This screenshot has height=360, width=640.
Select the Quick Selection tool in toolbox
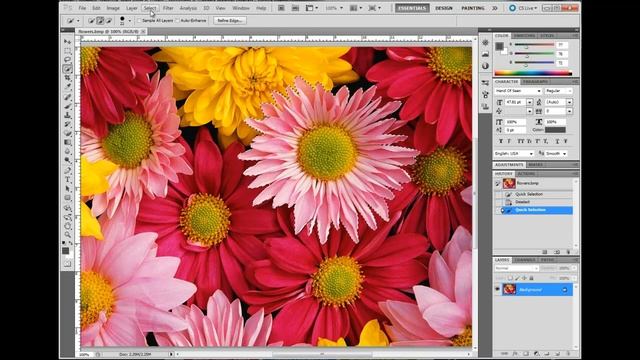tap(67, 69)
